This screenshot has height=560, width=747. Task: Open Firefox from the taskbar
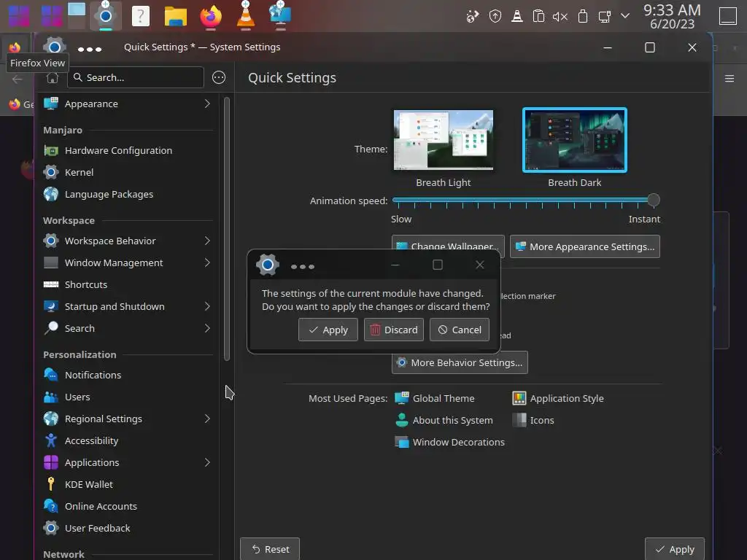tap(211, 16)
